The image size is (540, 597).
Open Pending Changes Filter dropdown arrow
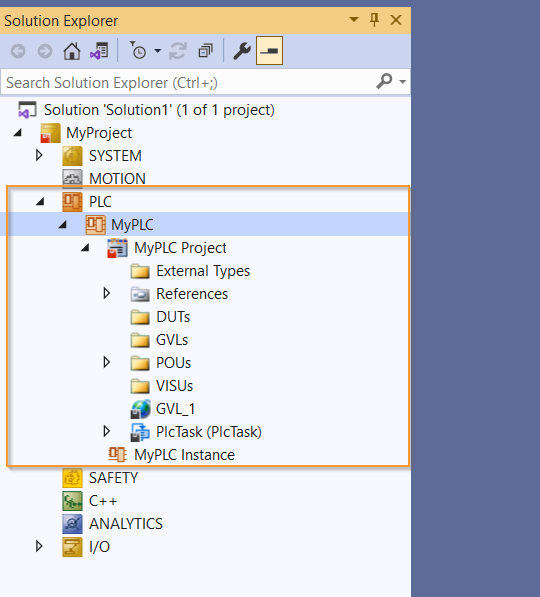158,51
